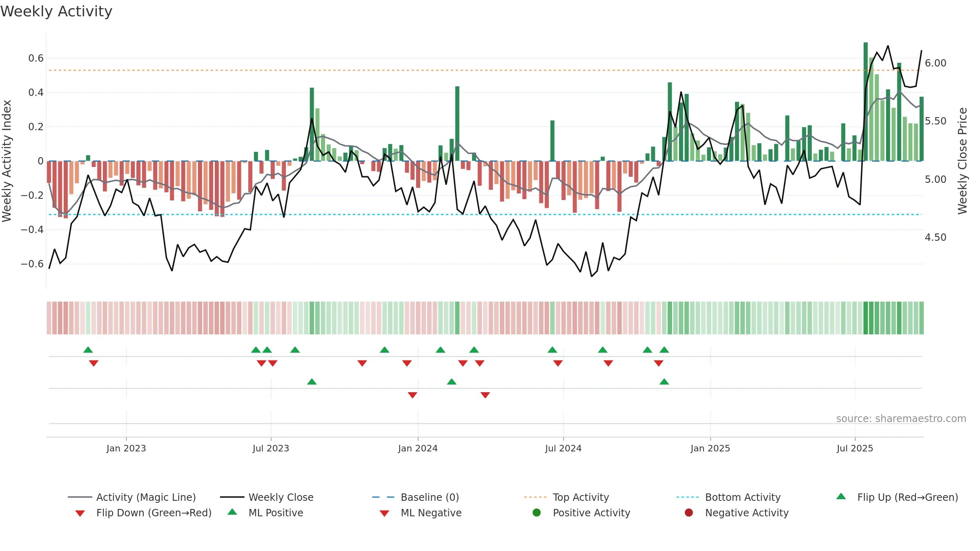980x551 pixels.
Task: Click the tallest green activity bar near Jul 2025
Action: click(866, 102)
